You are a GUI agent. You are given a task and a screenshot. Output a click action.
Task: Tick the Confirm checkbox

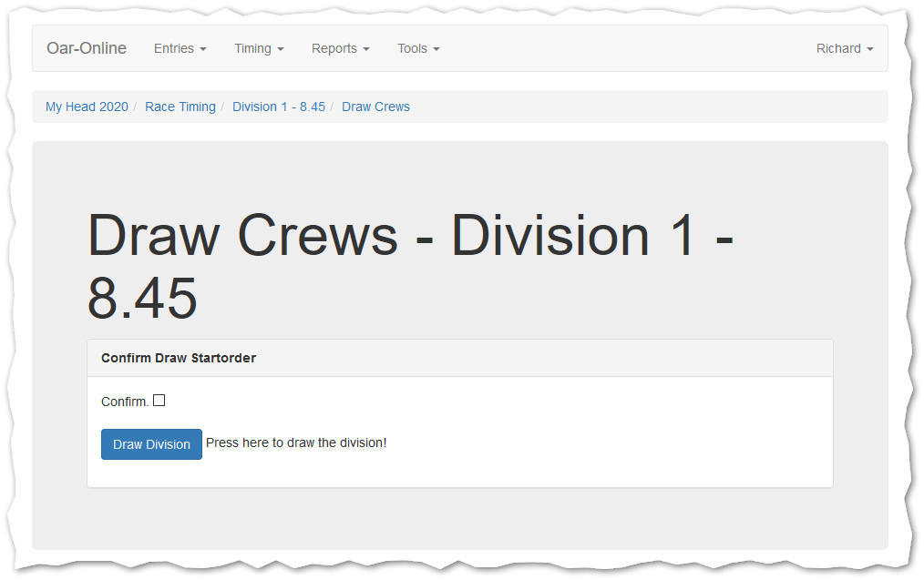(159, 401)
